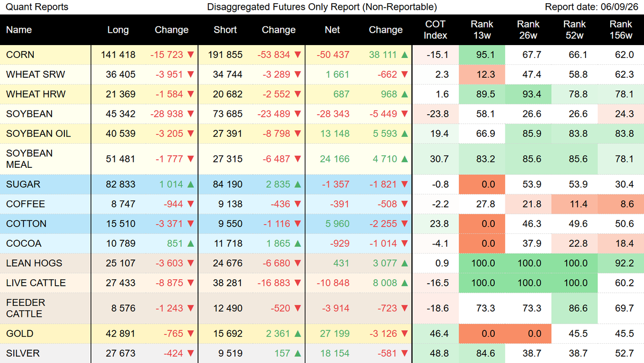
Task: Click the green up arrow beside 851
Action: coord(190,243)
